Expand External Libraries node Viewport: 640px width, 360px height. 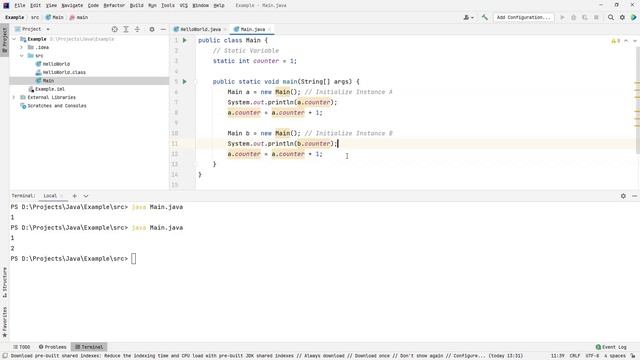(x=14, y=98)
